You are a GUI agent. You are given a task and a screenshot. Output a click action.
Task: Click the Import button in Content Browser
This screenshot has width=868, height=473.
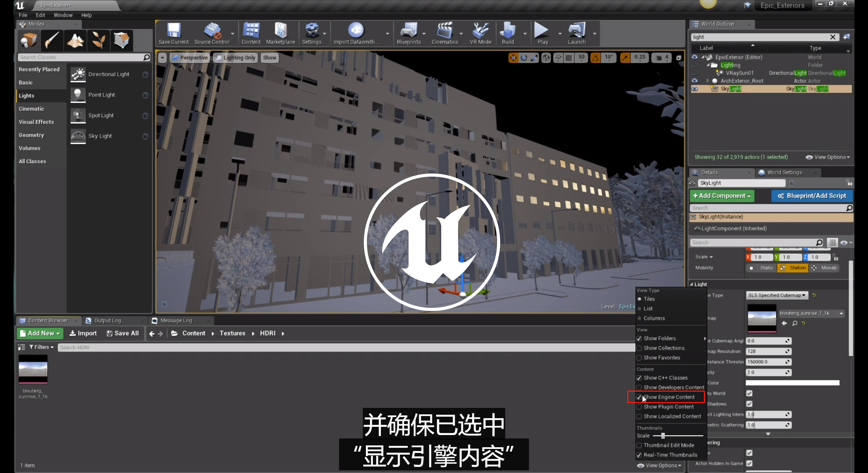(x=83, y=334)
